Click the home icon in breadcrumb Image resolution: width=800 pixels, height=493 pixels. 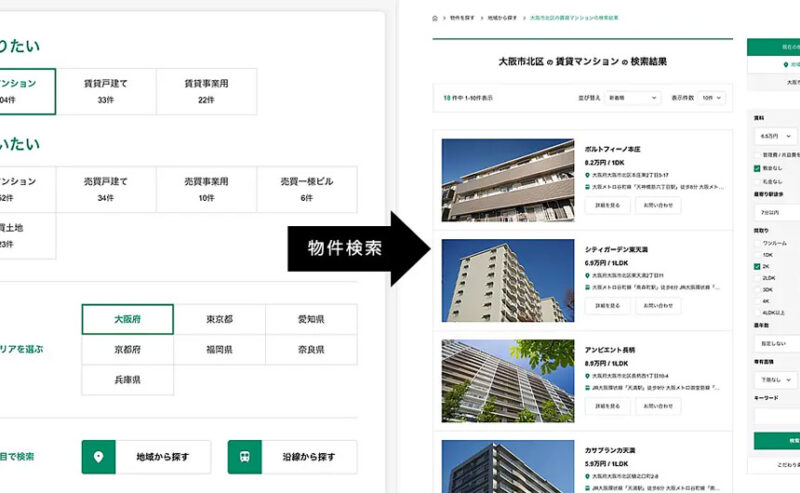tap(435, 18)
